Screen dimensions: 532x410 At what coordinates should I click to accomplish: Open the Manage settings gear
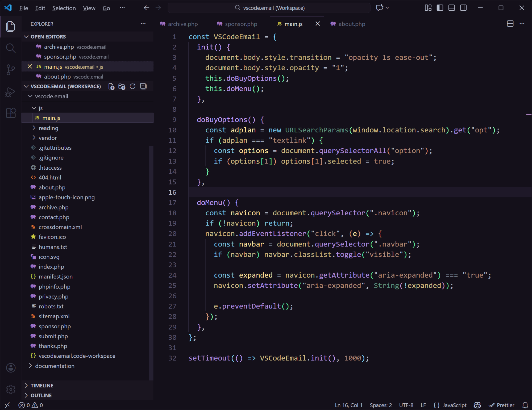click(x=11, y=389)
